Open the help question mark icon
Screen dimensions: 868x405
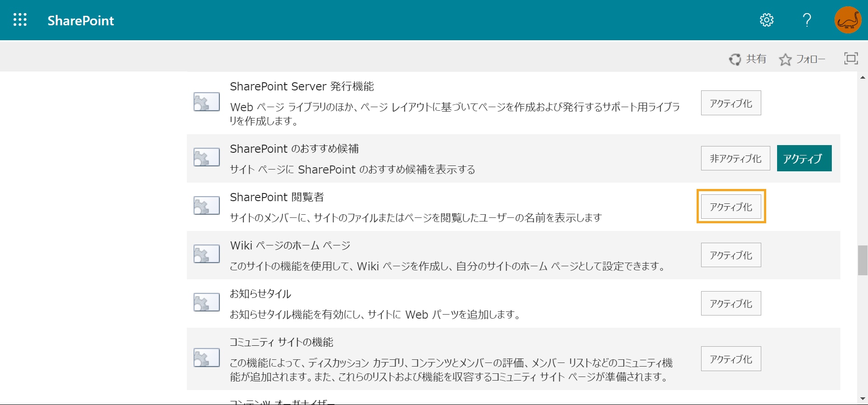tap(807, 20)
